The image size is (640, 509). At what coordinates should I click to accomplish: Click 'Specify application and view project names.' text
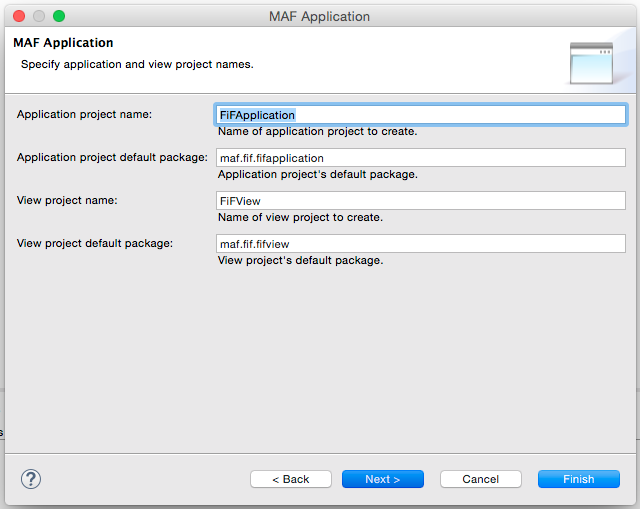137,64
